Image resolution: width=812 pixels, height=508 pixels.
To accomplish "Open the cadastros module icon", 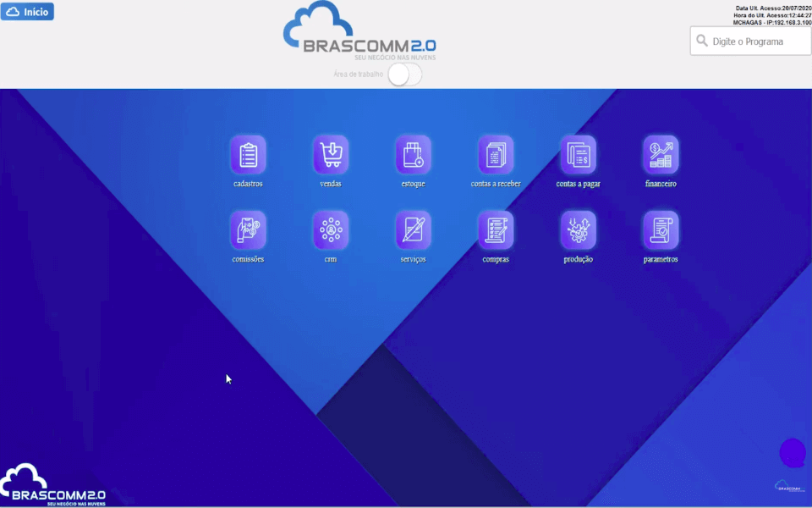I will coord(248,154).
